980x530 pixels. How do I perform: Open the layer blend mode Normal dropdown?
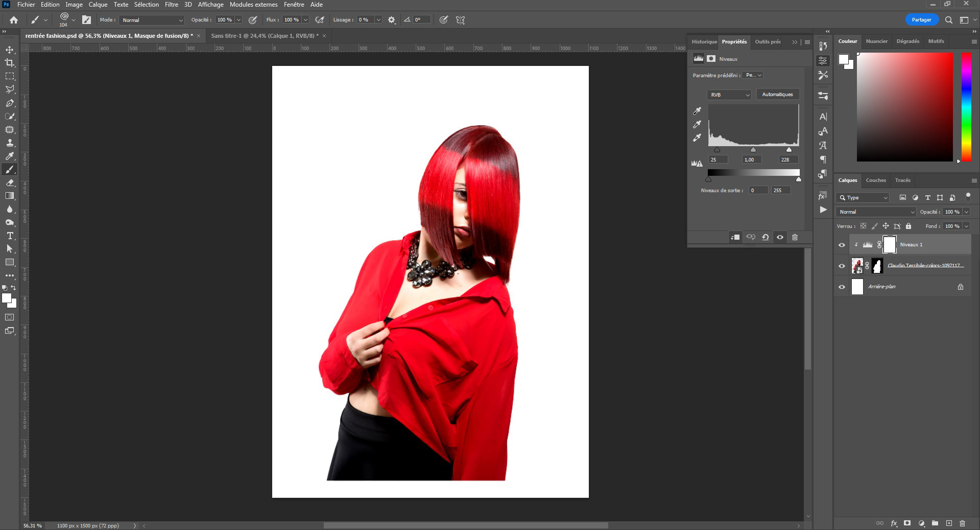(876, 212)
